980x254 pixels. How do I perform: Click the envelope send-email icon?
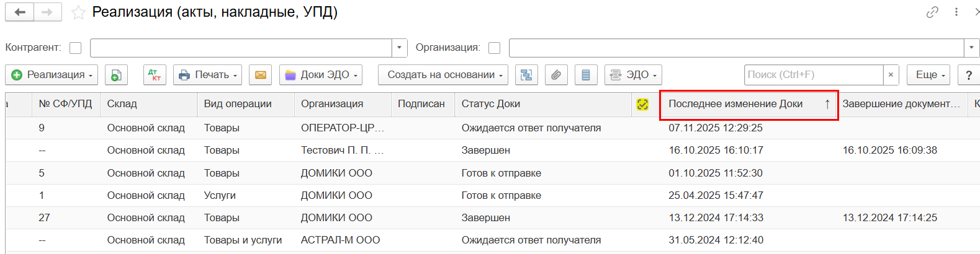click(260, 75)
